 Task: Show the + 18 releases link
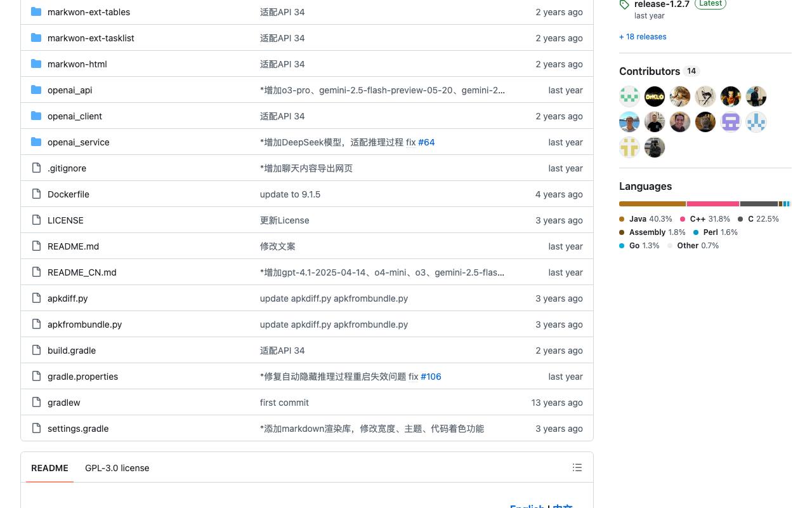[643, 37]
